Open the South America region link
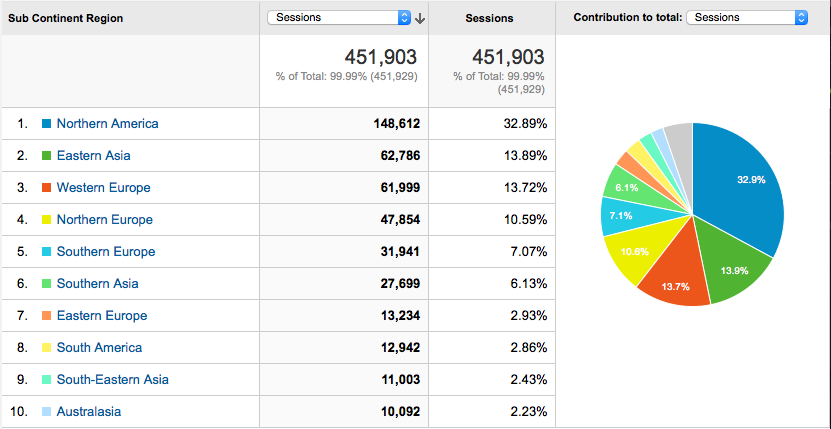Image resolution: width=831 pixels, height=429 pixels. pyautogui.click(x=99, y=348)
